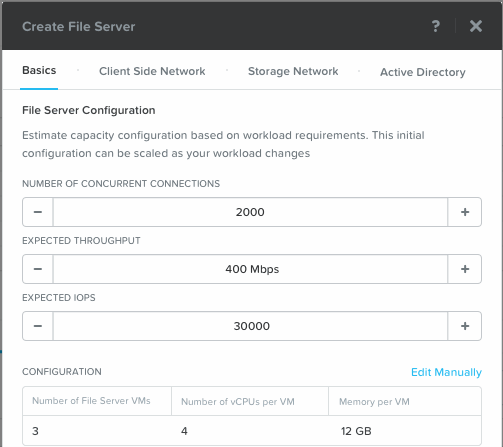Click the Edit Manually link

(446, 372)
